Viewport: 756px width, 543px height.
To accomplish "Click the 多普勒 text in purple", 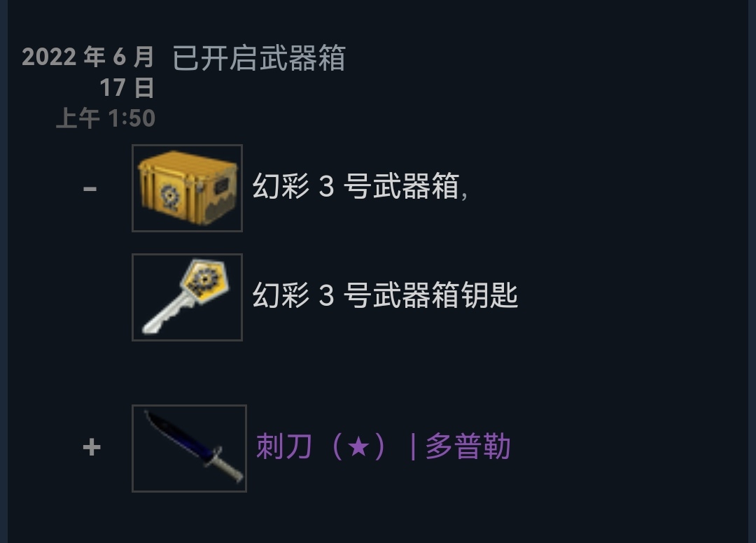I will [x=468, y=446].
